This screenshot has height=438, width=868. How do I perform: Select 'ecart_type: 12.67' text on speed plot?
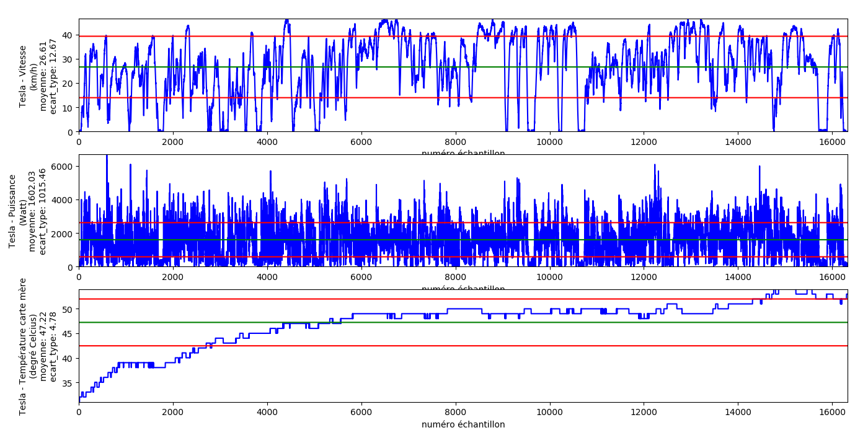tap(53, 76)
